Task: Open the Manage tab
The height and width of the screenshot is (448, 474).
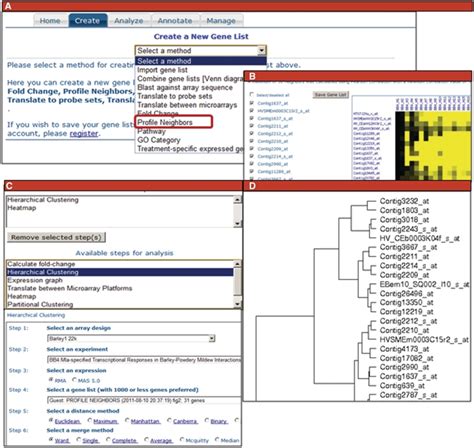Action: (221, 21)
